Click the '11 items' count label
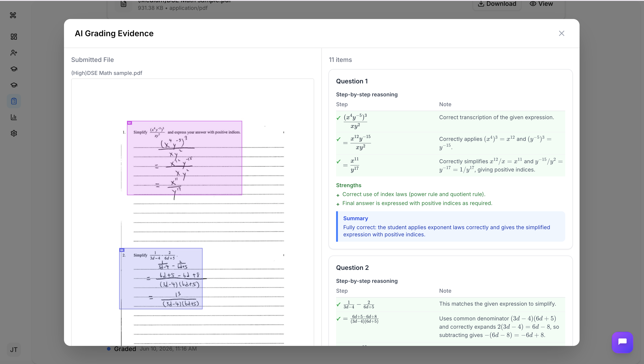644x364 pixels. point(340,60)
